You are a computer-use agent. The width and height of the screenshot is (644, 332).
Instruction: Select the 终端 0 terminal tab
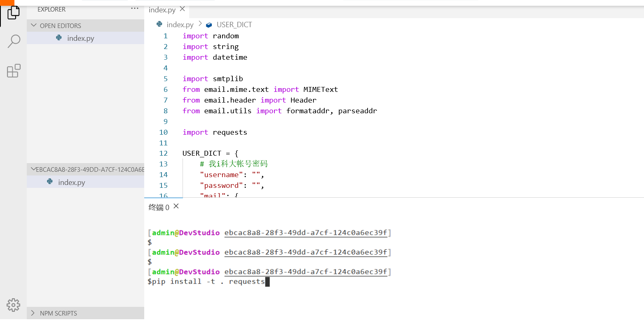pos(159,207)
